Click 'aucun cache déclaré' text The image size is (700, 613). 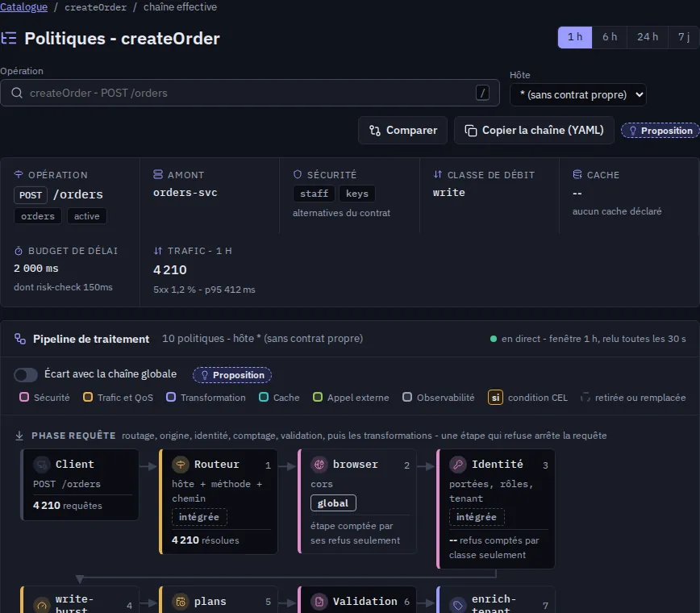617,211
